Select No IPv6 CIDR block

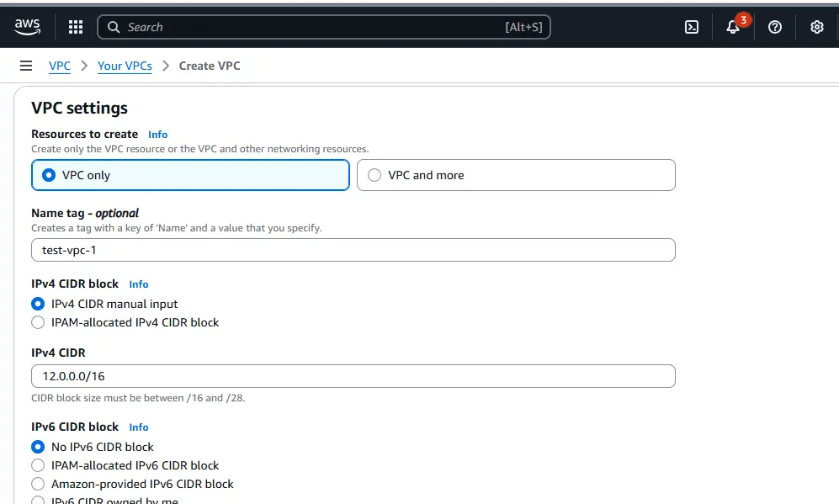coord(93,447)
